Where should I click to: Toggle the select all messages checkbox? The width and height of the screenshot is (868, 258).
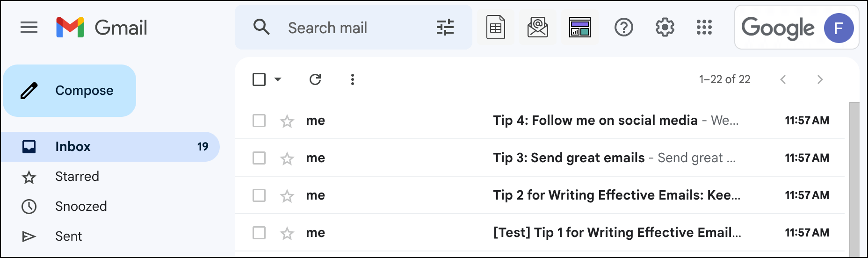(x=259, y=79)
